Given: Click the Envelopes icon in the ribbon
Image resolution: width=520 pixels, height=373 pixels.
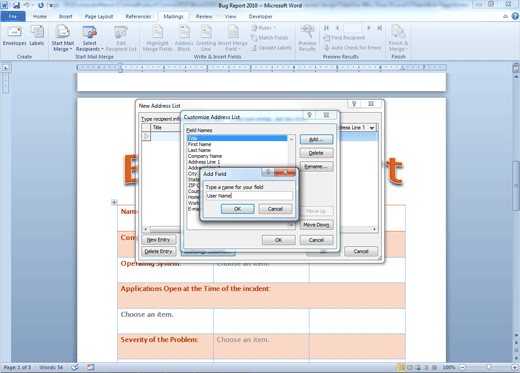Looking at the screenshot, I should pyautogui.click(x=14, y=36).
